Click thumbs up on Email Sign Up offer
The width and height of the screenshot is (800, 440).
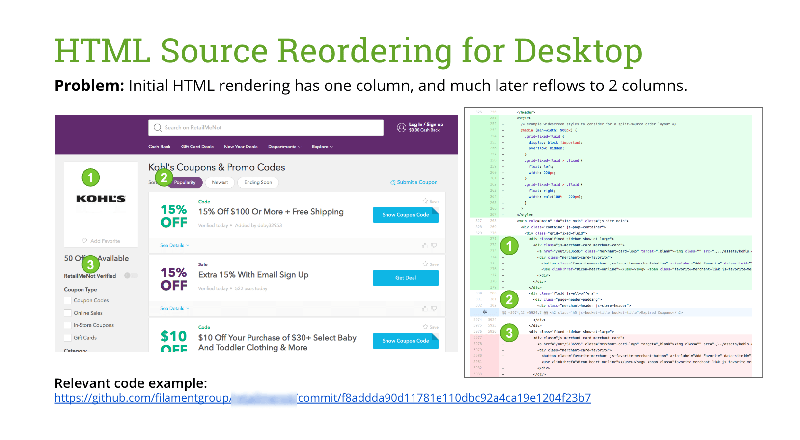(424, 308)
